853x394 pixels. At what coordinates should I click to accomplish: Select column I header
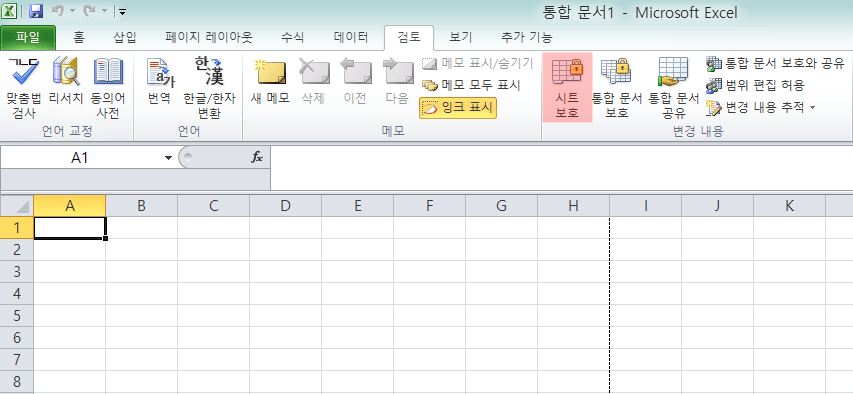[645, 206]
